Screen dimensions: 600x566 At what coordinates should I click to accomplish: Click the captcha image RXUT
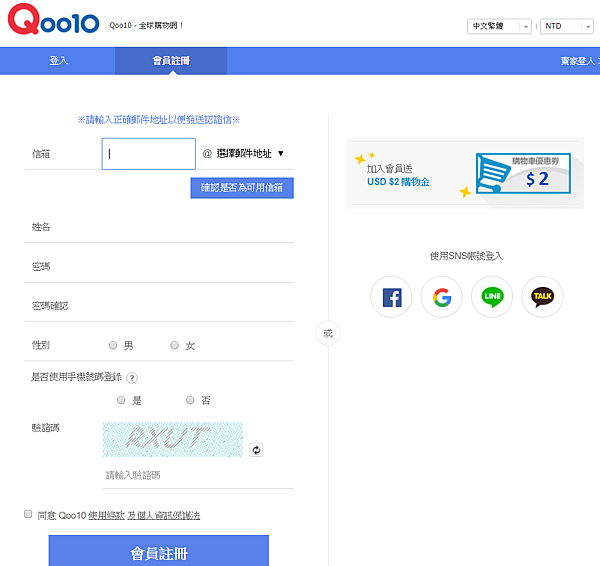(173, 439)
